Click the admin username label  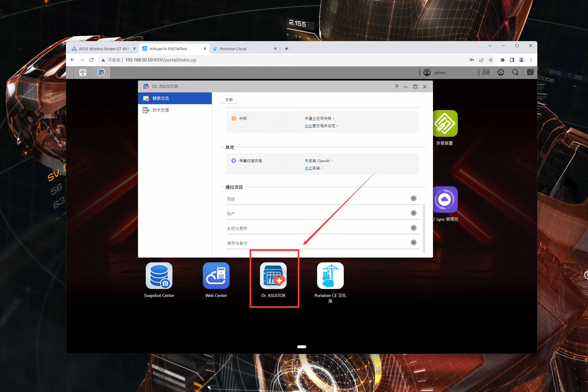tap(440, 73)
